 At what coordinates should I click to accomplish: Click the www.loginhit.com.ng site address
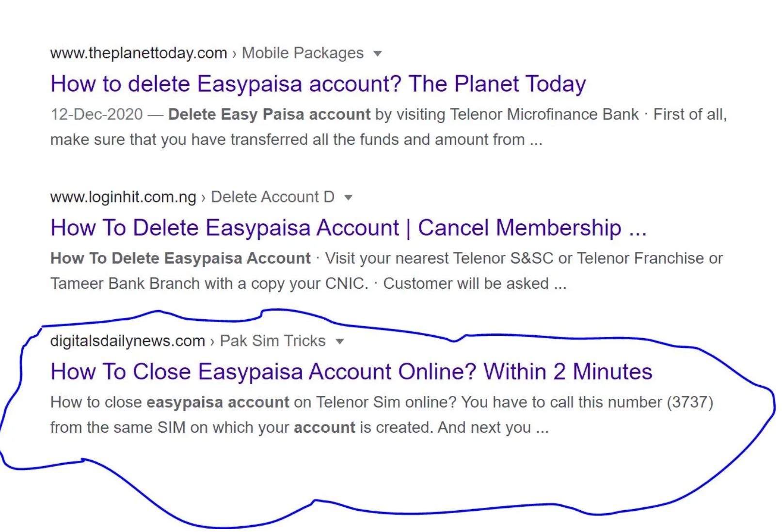pyautogui.click(x=123, y=197)
